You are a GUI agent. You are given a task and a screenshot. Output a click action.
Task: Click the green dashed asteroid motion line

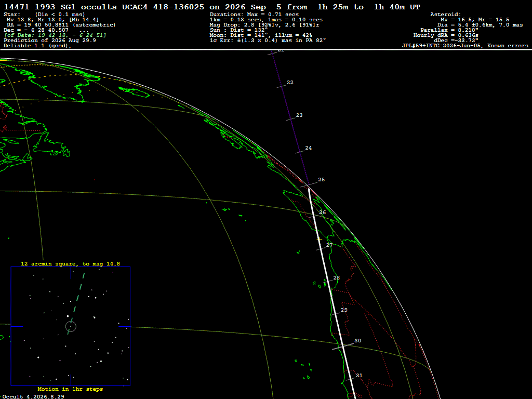[x=76, y=303]
